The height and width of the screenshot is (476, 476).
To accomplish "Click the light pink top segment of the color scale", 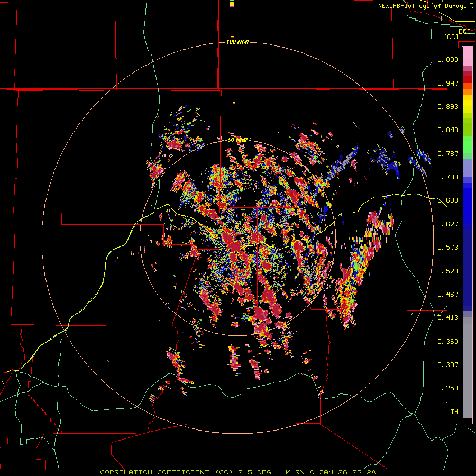I will pos(467,56).
